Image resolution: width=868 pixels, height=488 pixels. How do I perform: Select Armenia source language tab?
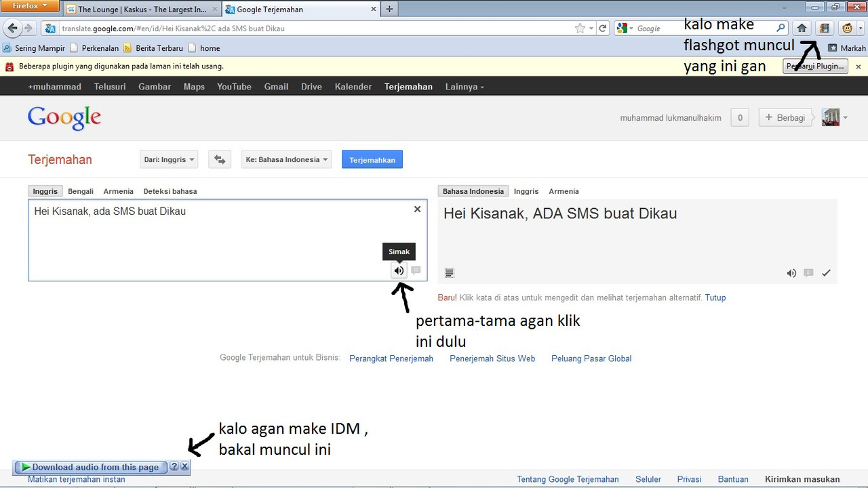pos(118,191)
